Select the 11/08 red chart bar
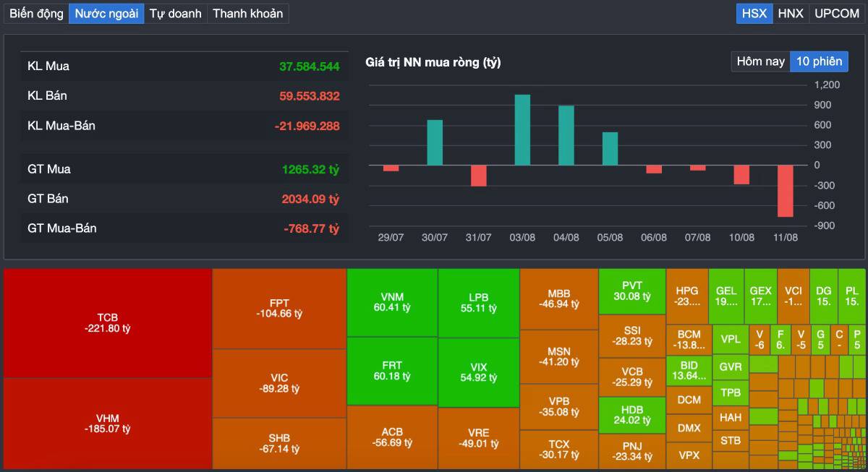 [x=786, y=191]
